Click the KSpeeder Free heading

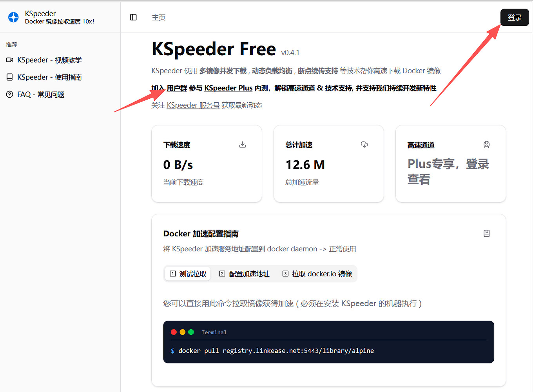214,49
